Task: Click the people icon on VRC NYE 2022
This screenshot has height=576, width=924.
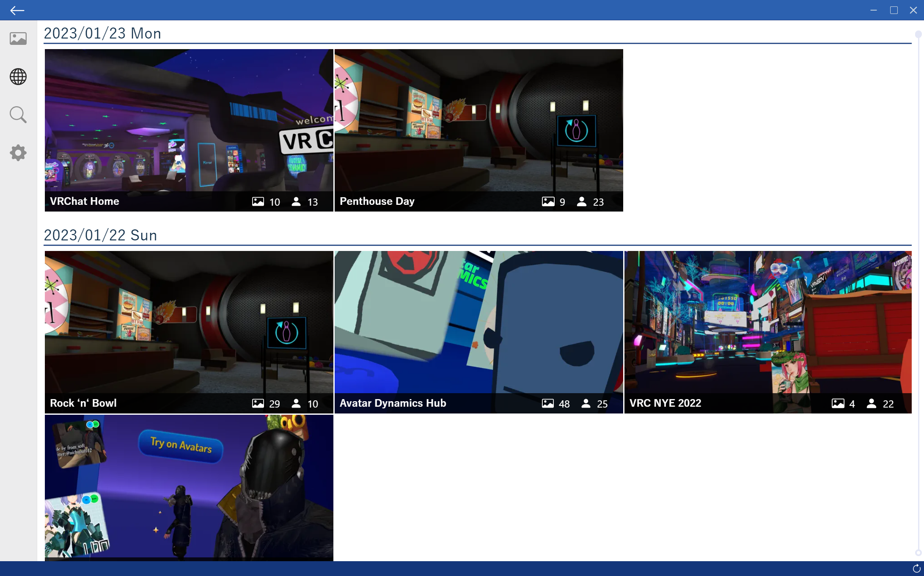Action: tap(871, 404)
